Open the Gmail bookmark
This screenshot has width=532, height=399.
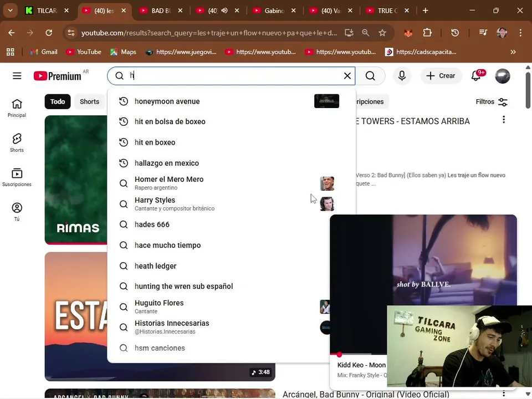(x=44, y=52)
